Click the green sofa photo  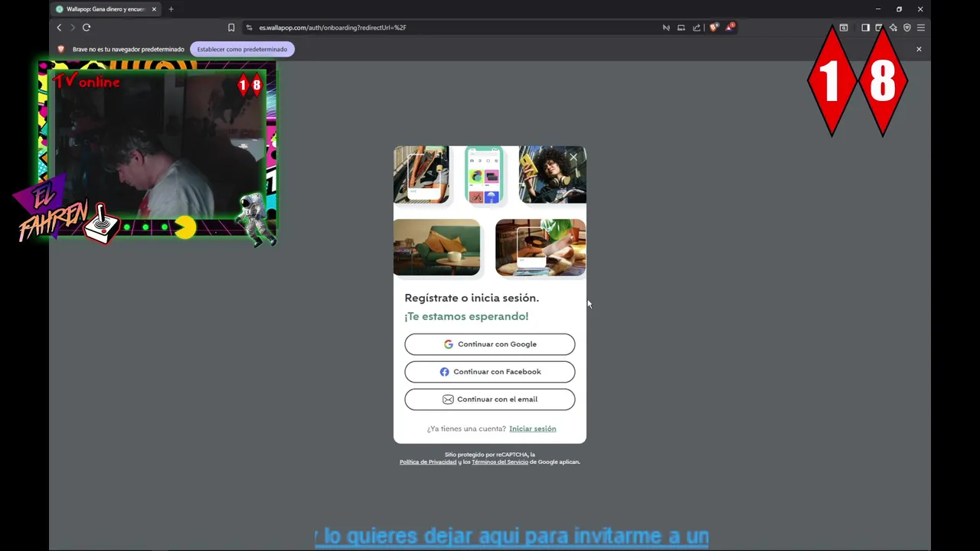[436, 247]
